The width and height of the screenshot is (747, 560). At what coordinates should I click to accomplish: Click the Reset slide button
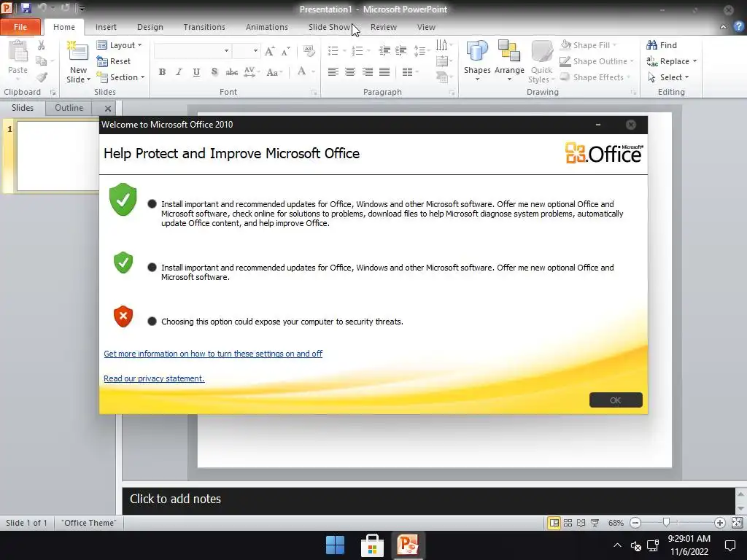[113, 61]
